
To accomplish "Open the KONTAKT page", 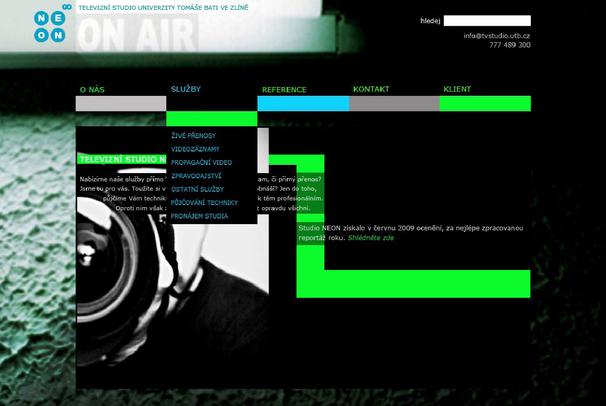I will point(371,89).
